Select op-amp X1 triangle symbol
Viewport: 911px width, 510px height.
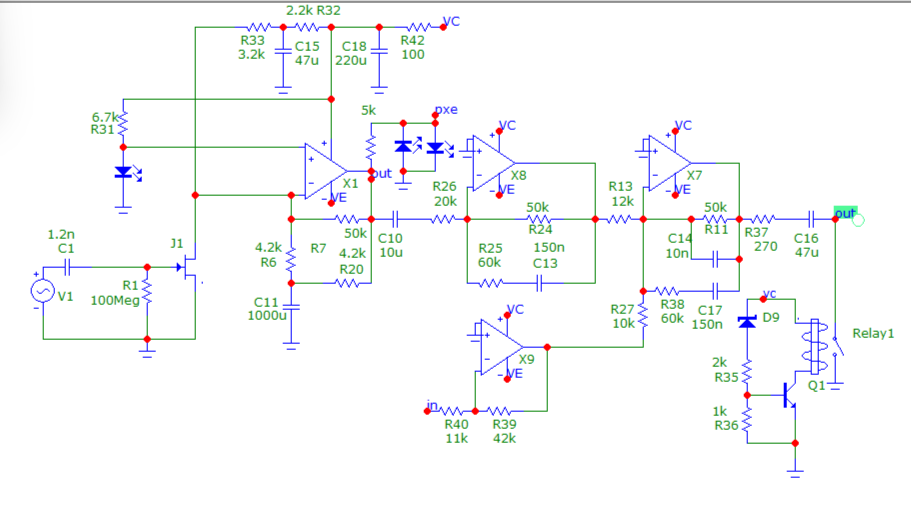pyautogui.click(x=324, y=170)
